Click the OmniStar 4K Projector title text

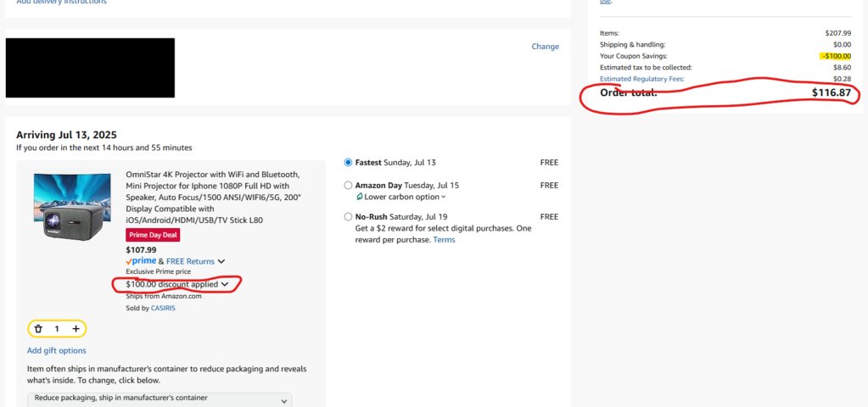pos(215,197)
